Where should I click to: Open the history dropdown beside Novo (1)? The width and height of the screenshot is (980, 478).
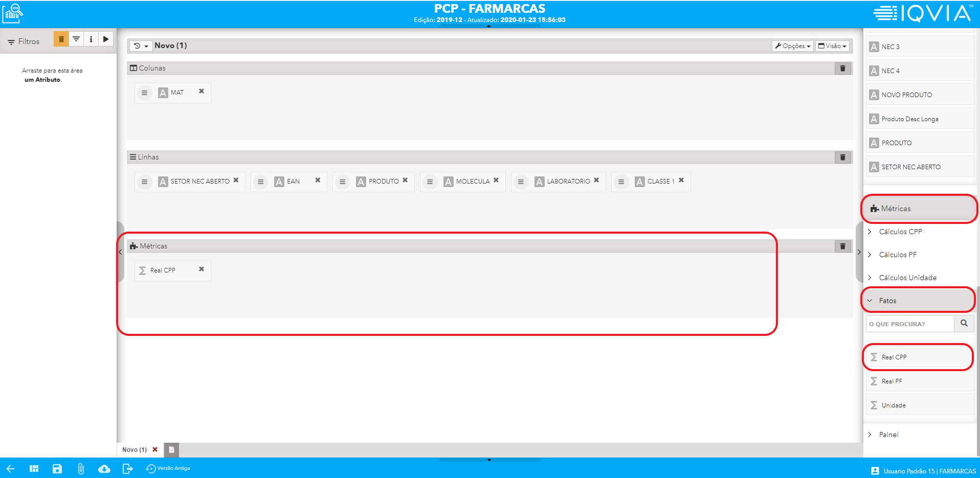[141, 46]
